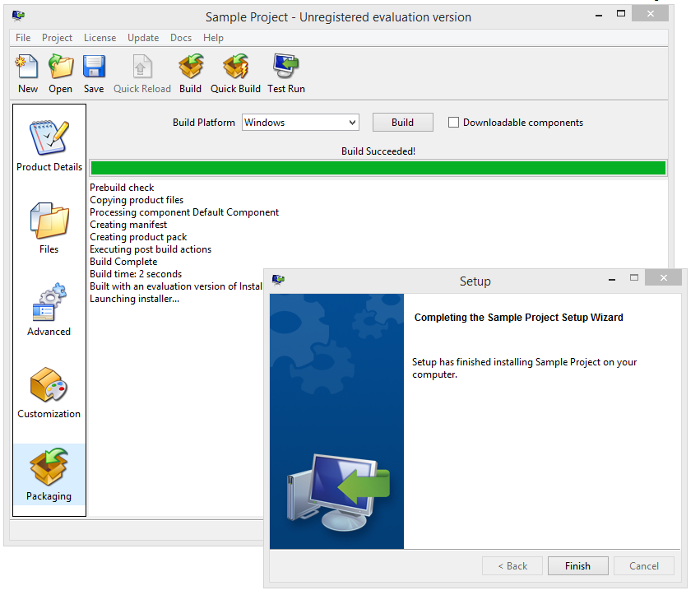The image size is (700, 595).
Task: Click the 'Prebuild check' log line
Action: pos(122,188)
